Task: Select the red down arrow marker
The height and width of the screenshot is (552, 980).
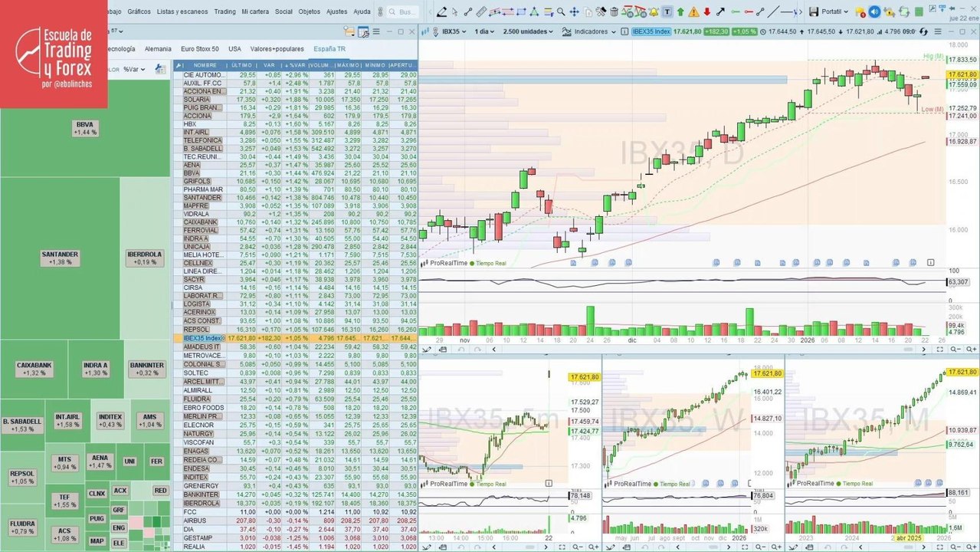Action: pos(706,11)
